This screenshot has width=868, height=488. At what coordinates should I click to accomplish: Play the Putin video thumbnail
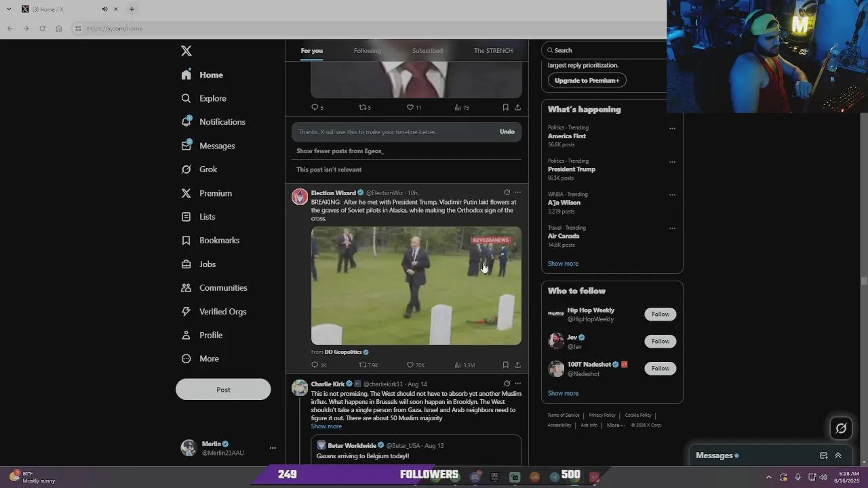pyautogui.click(x=416, y=286)
